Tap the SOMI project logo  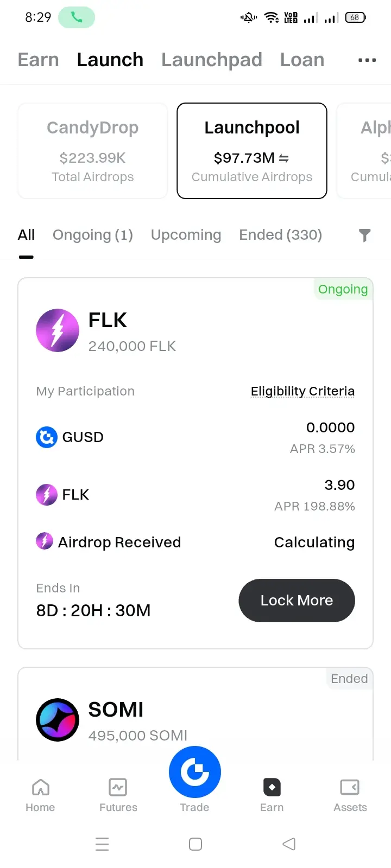58,720
